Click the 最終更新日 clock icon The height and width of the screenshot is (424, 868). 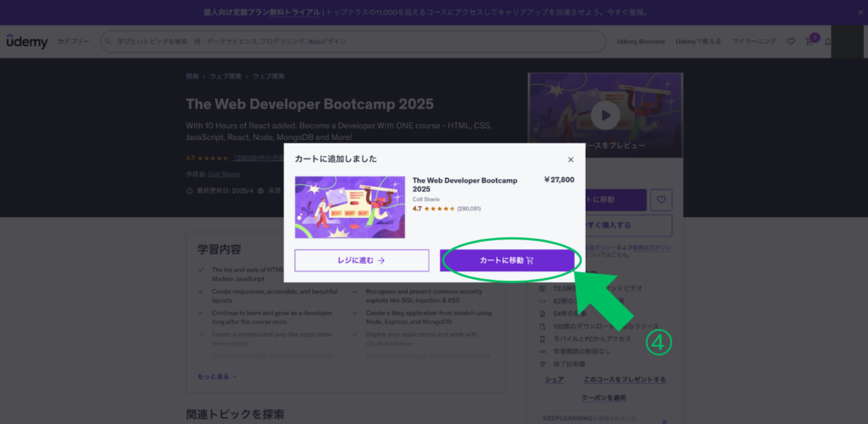tap(189, 191)
